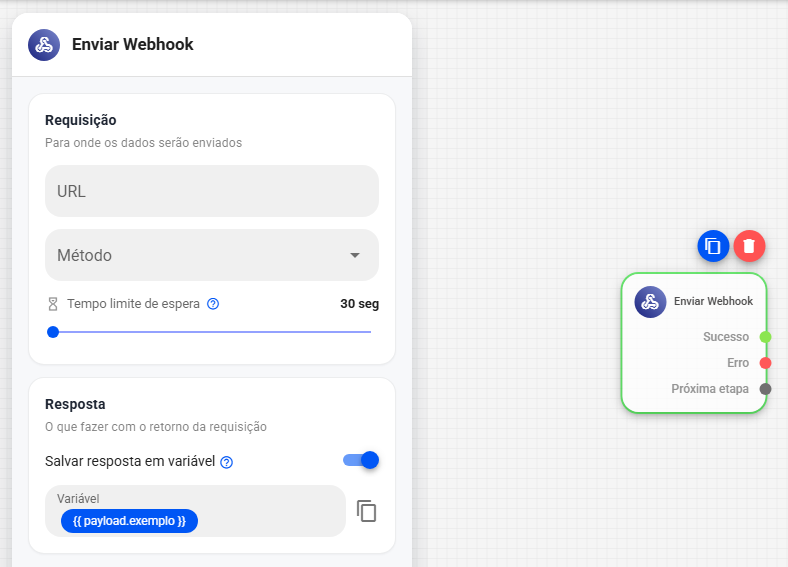Delete the node with red trash button
Screen dimensions: 788x567
click(x=749, y=246)
